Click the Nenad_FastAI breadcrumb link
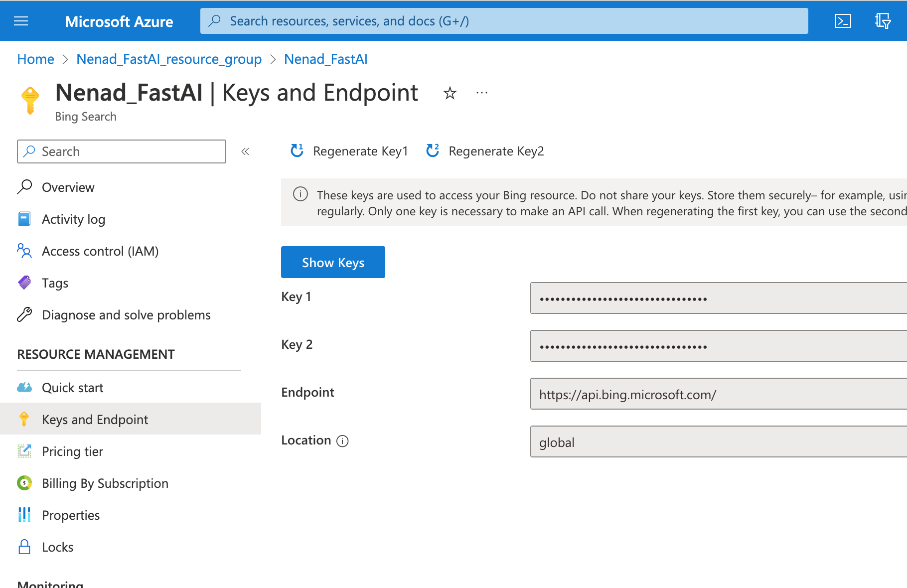Screen dimensions: 907x588 (325, 59)
